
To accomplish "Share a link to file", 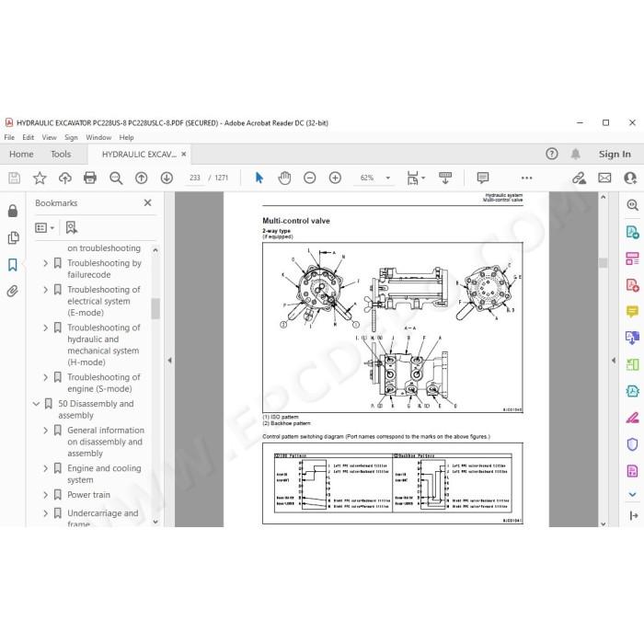I will click(579, 178).
